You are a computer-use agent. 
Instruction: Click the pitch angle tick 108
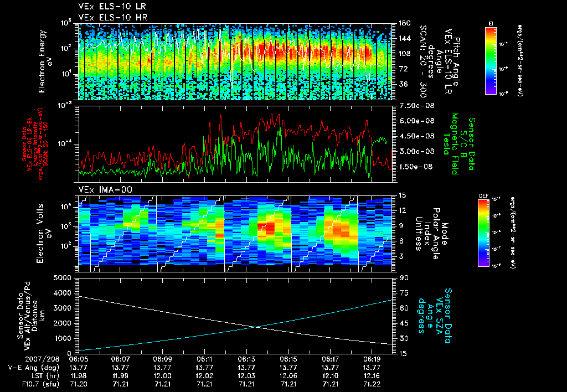pos(404,54)
